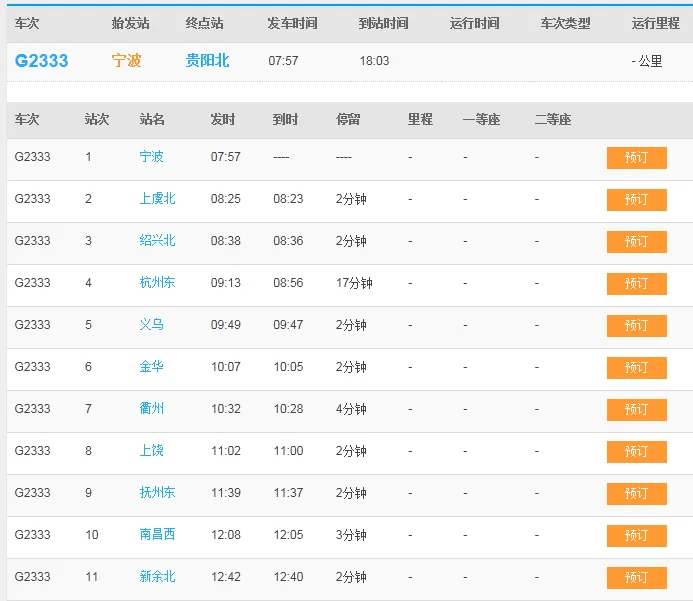The width and height of the screenshot is (693, 601).
Task: Open the 金华 station link
Action: (151, 367)
